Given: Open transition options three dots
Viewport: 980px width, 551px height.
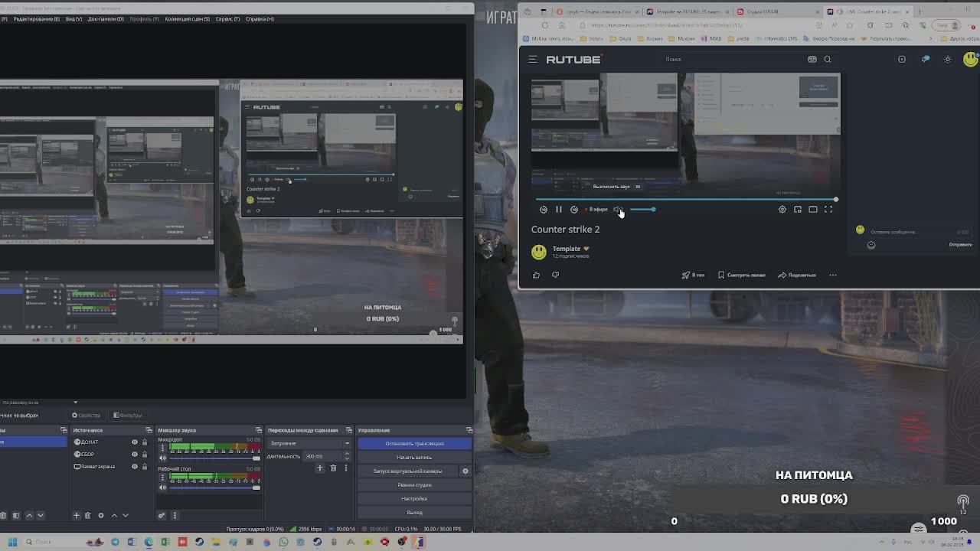Looking at the screenshot, I should (347, 468).
